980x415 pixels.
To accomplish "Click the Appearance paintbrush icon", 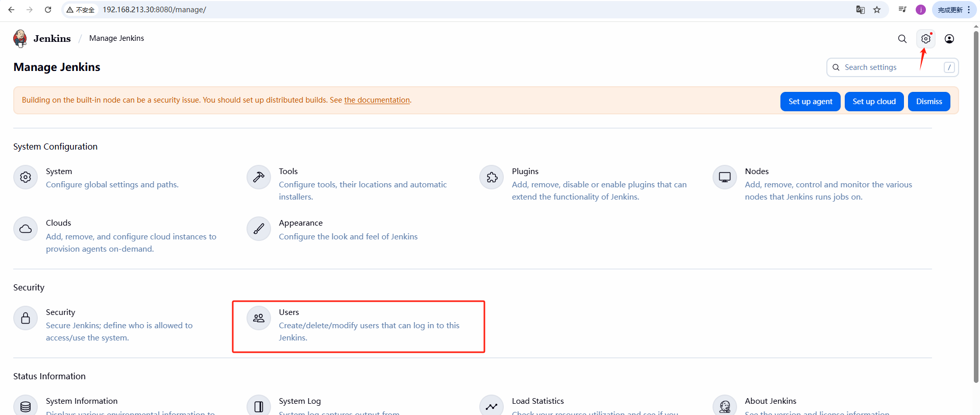I will (x=259, y=229).
